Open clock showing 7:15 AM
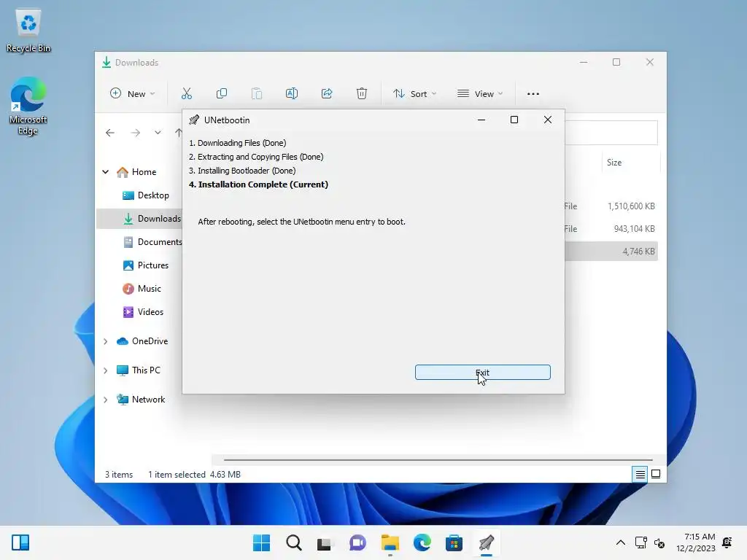The image size is (747, 560). [x=695, y=542]
